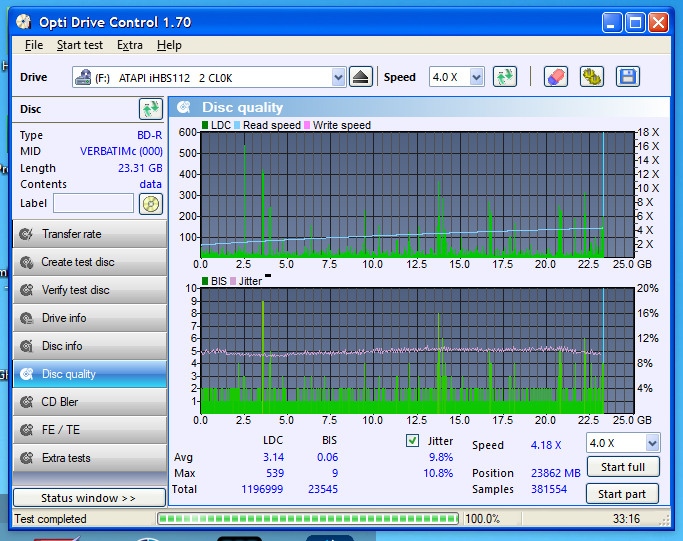Minimize the Opti Drive Control window

click(612, 23)
